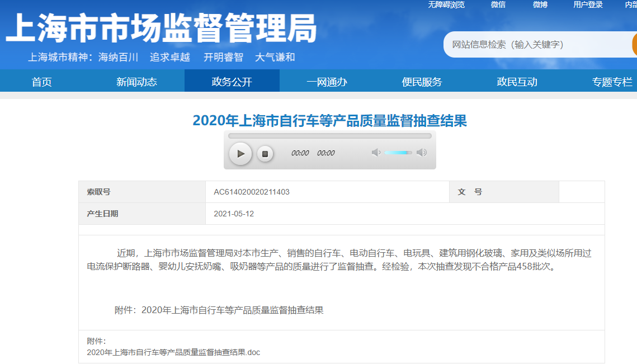Click the 上海市市场监督管理局 site logo
637x364 pixels.
pos(161,28)
